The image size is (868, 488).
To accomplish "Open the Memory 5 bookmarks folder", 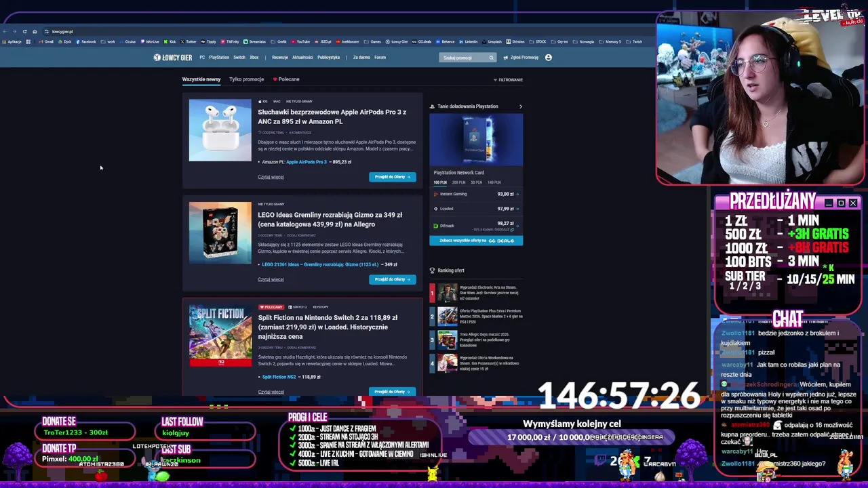I will (x=610, y=42).
